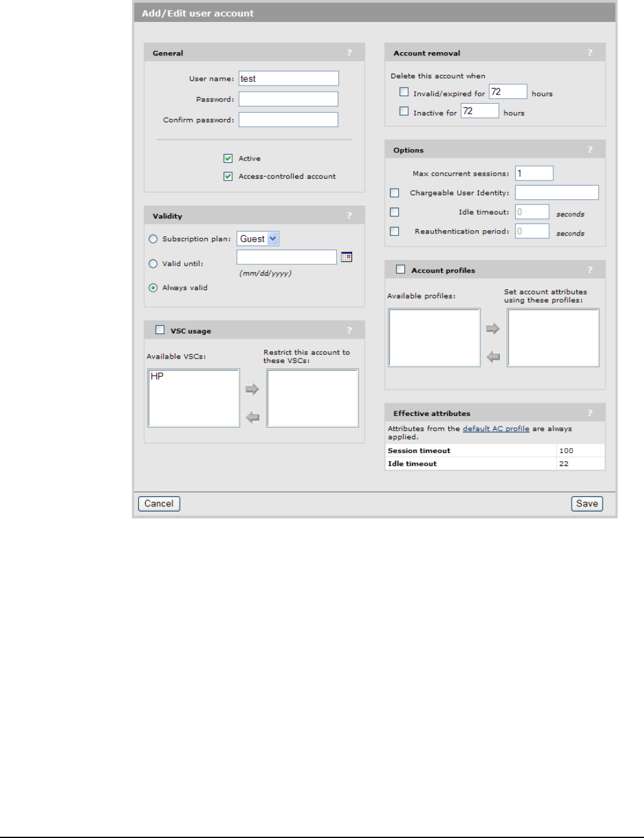This screenshot has height=838, width=644.
Task: Open the VSC usage help icon
Action: (x=350, y=330)
